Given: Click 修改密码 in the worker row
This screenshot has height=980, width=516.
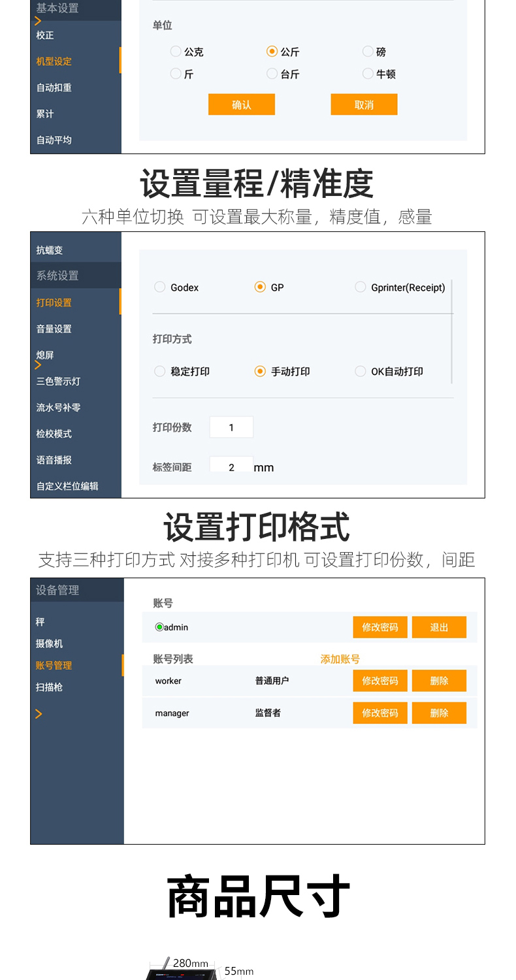Looking at the screenshot, I should 380,681.
